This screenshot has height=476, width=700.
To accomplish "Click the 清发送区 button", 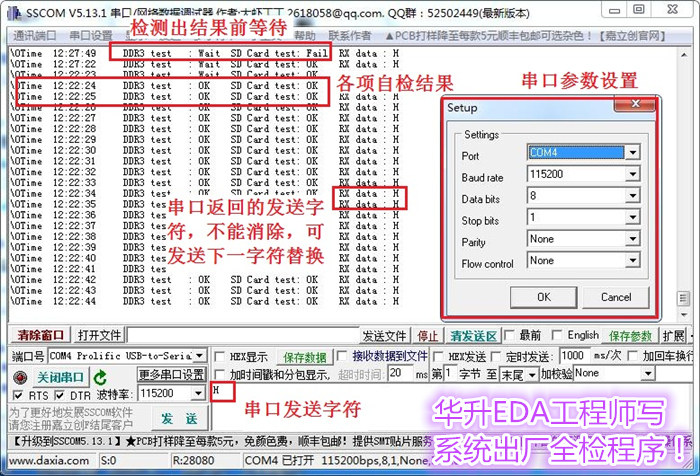I will click(473, 335).
